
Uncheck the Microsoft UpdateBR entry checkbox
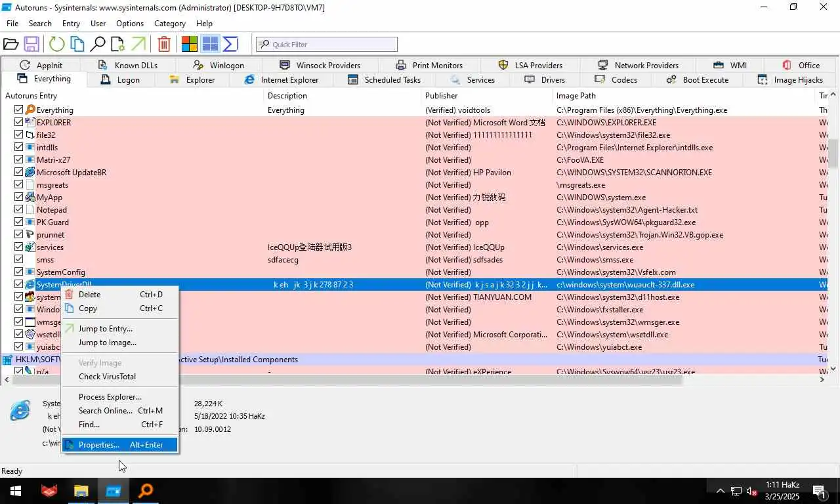[18, 172]
